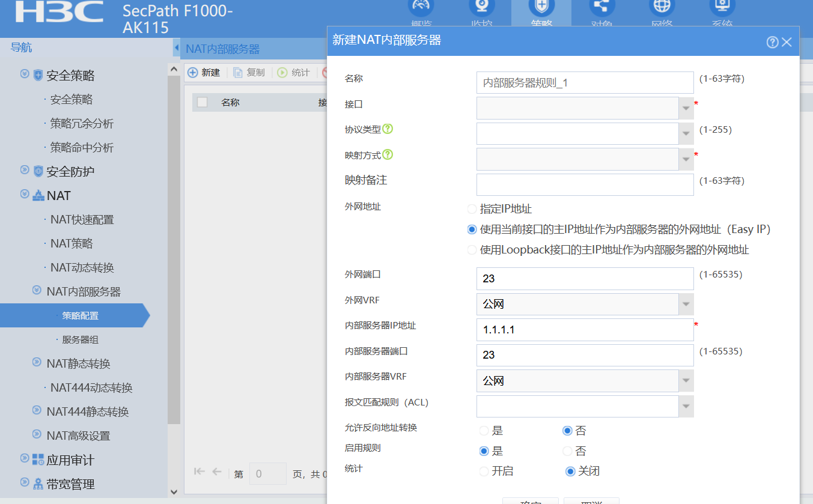Open 策略命中分析 in the navigation

pos(82,148)
